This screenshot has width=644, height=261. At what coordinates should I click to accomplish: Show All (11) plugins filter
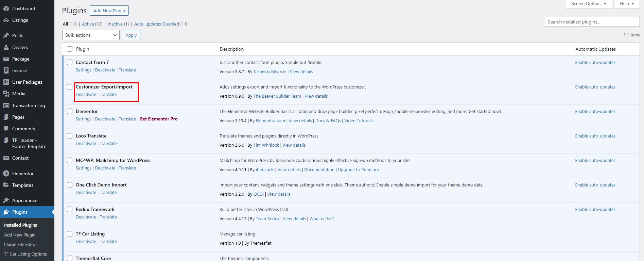[x=70, y=24]
